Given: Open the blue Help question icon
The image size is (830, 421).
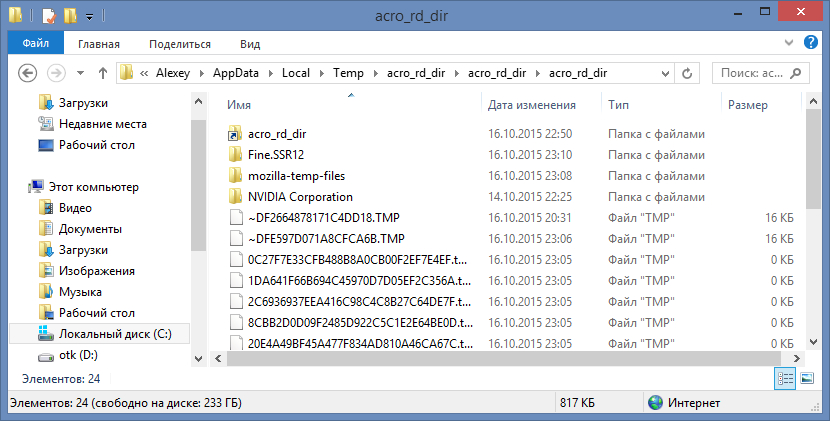Looking at the screenshot, I should coord(811,42).
